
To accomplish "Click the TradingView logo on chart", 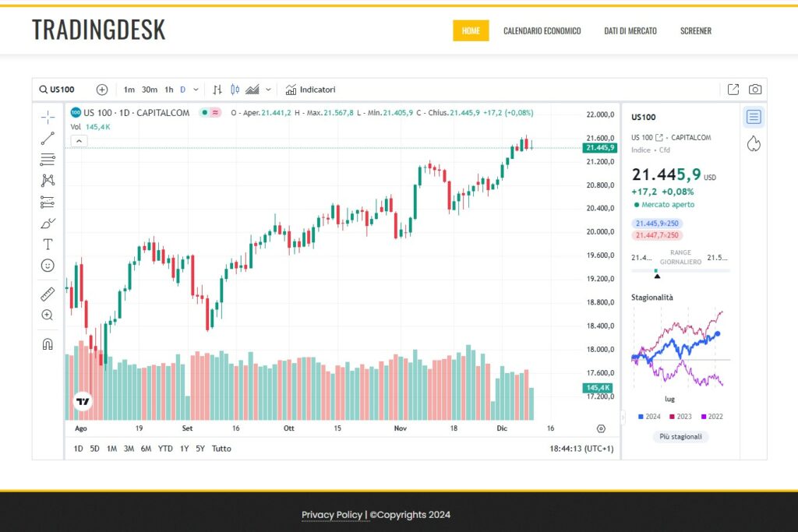I will [x=83, y=401].
